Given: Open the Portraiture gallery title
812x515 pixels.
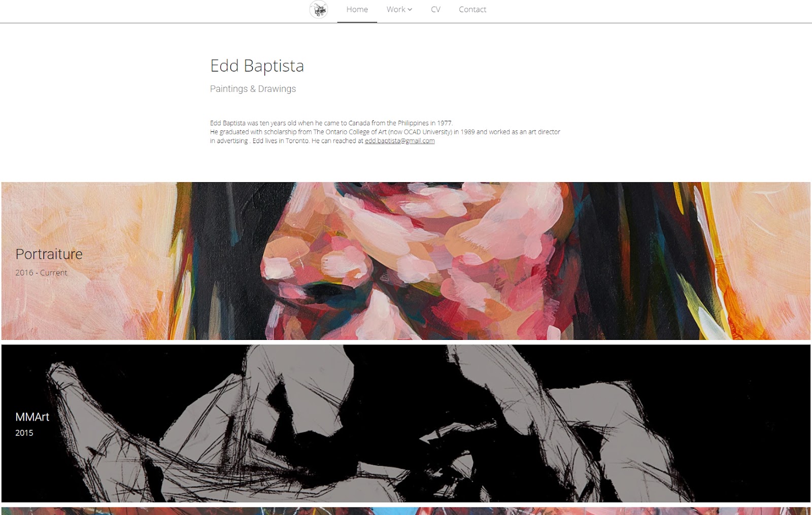Looking at the screenshot, I should tap(49, 254).
